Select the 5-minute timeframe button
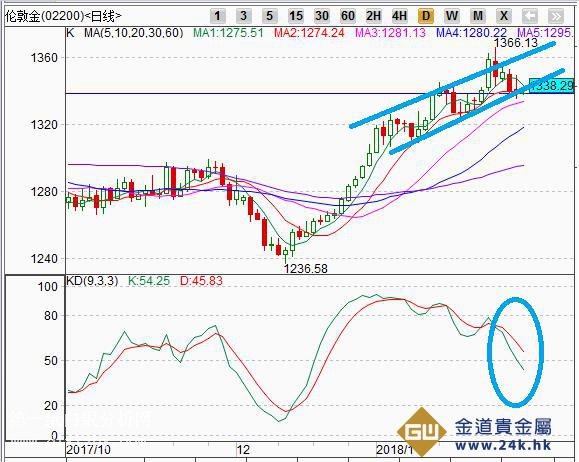This screenshot has height=462, width=579. coord(269,16)
